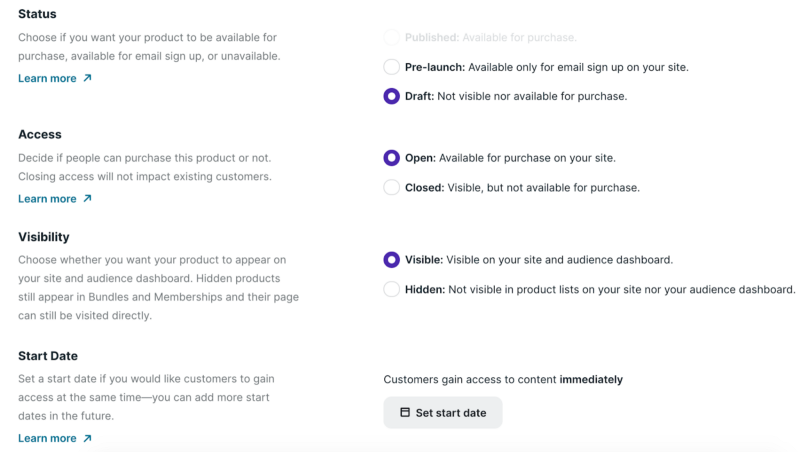800x452 pixels.
Task: Click the external arrow icon under Status
Action: [87, 78]
